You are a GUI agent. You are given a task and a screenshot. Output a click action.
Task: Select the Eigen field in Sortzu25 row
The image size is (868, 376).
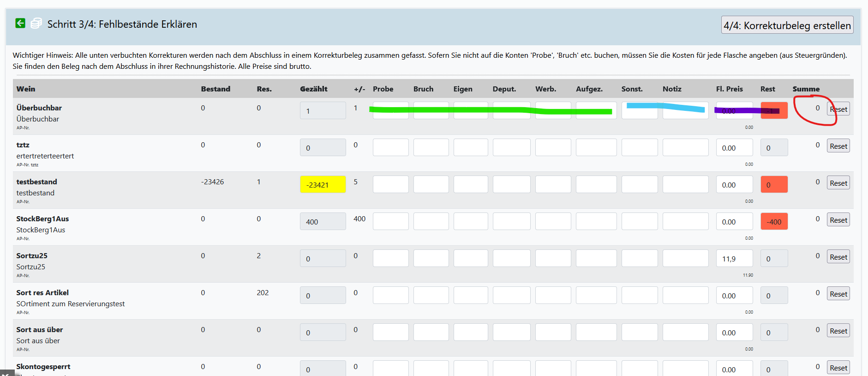click(470, 259)
